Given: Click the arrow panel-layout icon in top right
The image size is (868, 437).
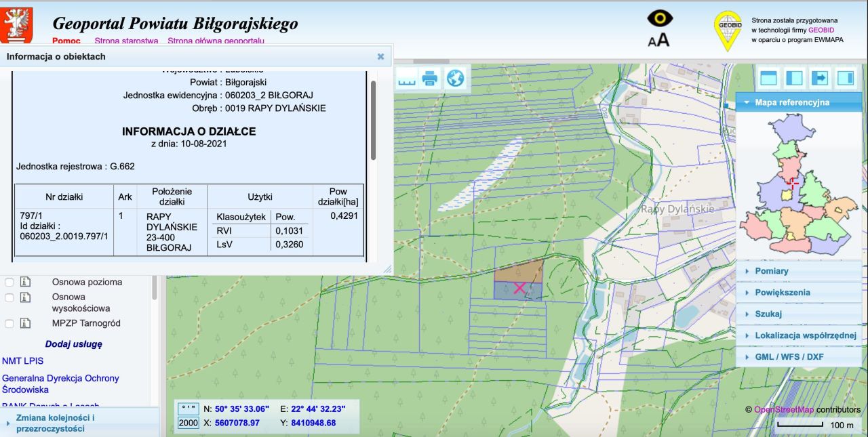Looking at the screenshot, I should [820, 78].
